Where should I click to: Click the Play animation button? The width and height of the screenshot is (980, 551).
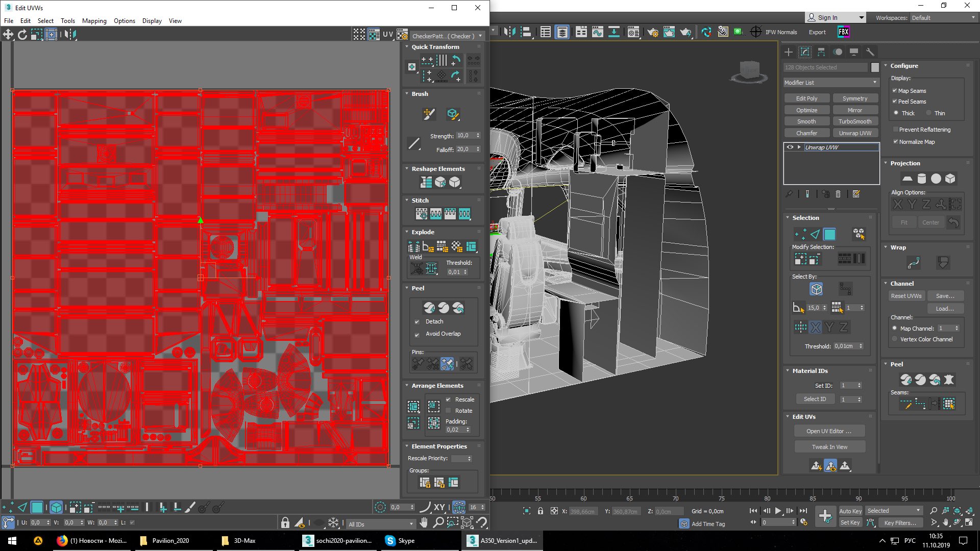(778, 511)
